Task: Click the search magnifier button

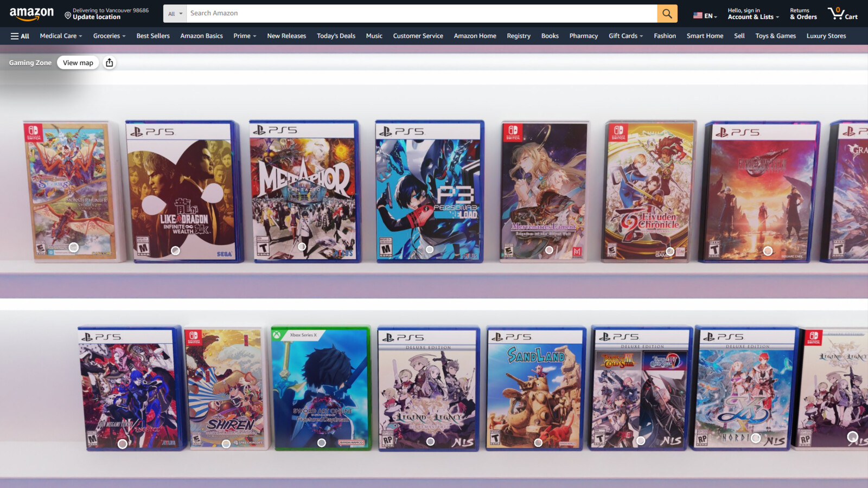Action: pyautogui.click(x=667, y=14)
